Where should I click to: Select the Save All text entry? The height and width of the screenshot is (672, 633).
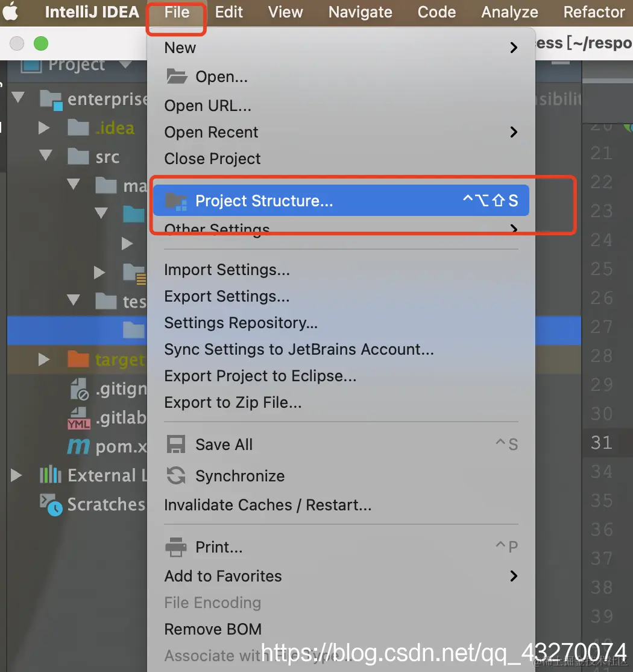(x=224, y=445)
